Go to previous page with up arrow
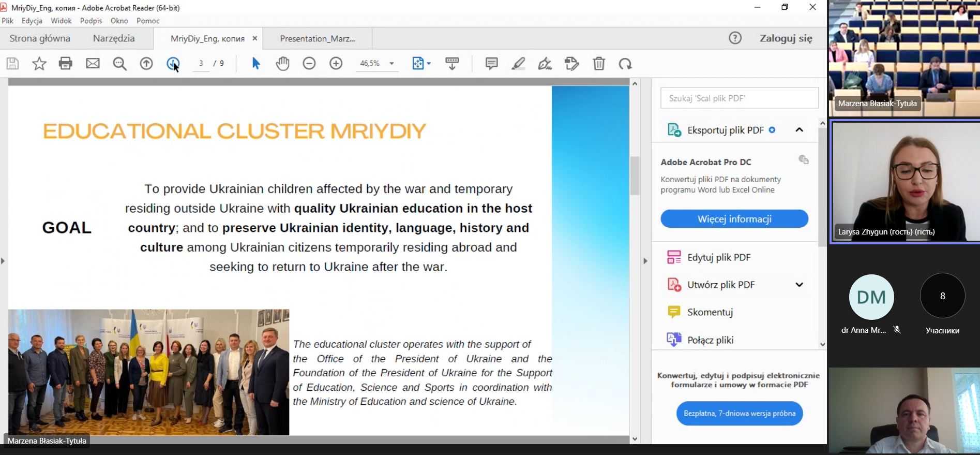980x455 pixels. pyautogui.click(x=146, y=64)
